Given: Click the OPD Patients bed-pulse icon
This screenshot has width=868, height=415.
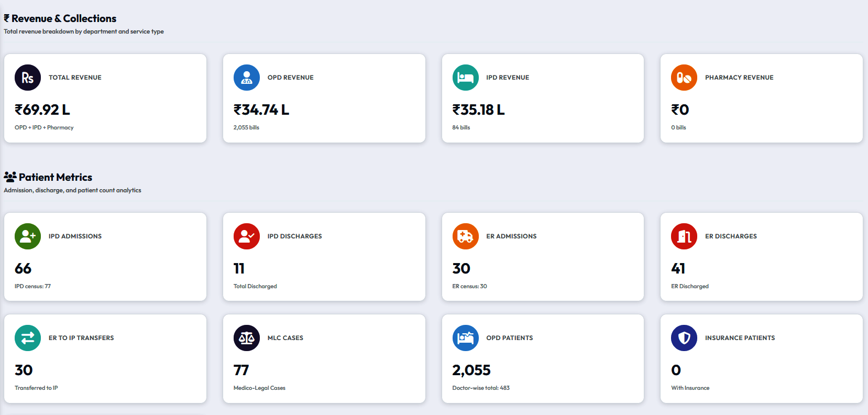Looking at the screenshot, I should (x=466, y=338).
